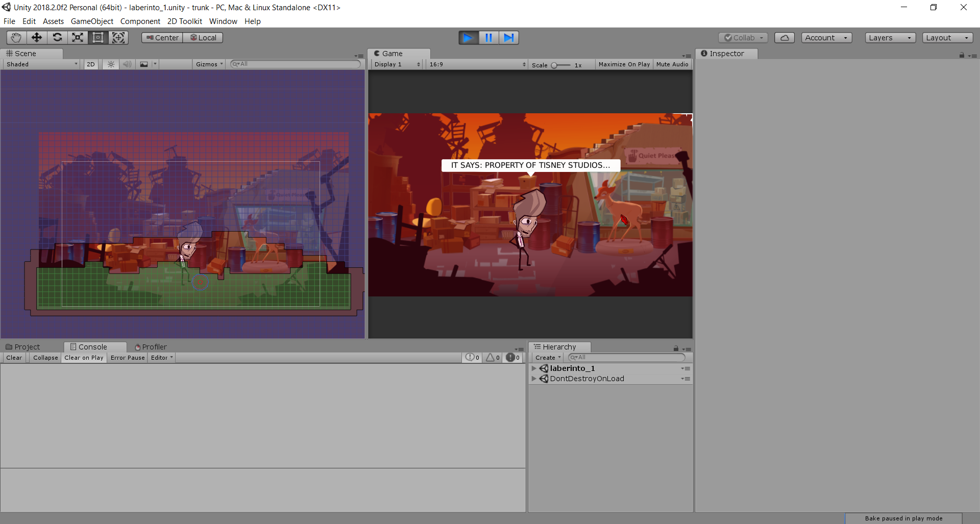Click the Hierarchy search field
The image size is (980, 524).
click(628, 358)
